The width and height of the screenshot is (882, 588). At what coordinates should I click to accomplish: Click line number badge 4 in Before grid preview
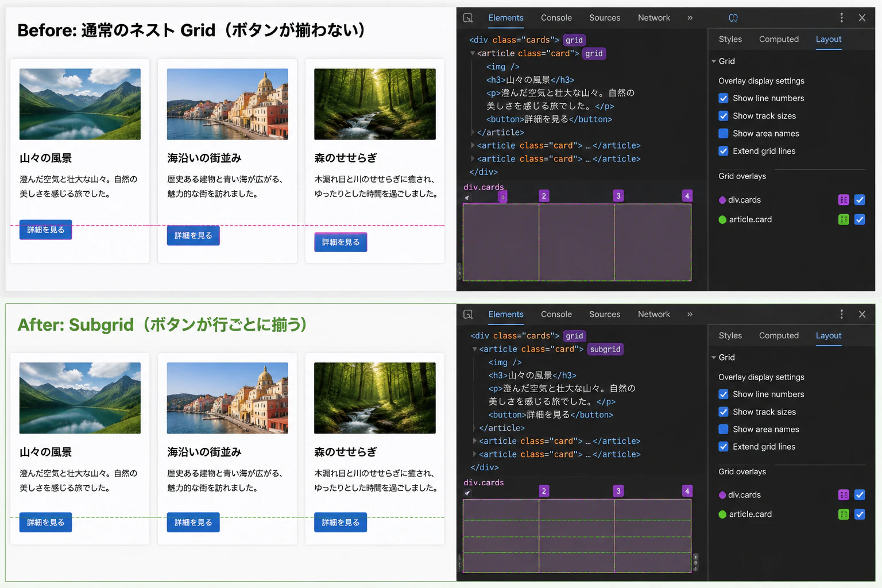[687, 196]
